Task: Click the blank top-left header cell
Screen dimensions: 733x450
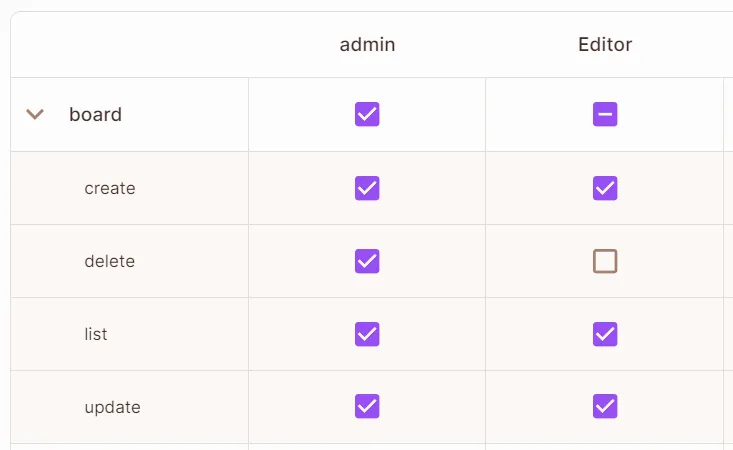Action: tap(130, 45)
